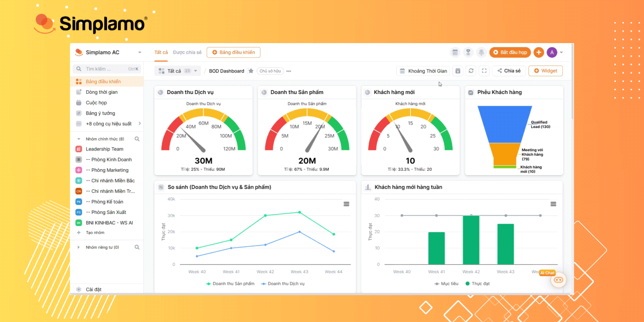Open hamburger menu on comparison line chart
644x322 pixels.
pos(346,204)
